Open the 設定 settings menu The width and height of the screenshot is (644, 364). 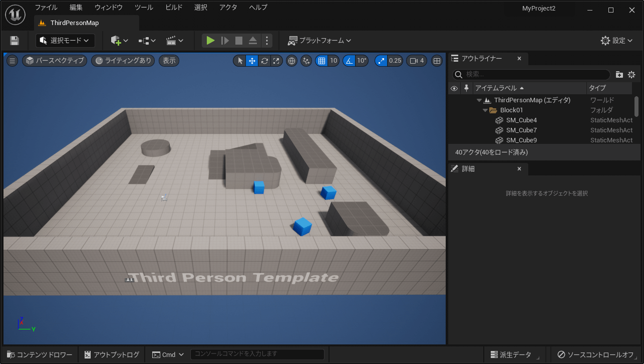pos(617,41)
